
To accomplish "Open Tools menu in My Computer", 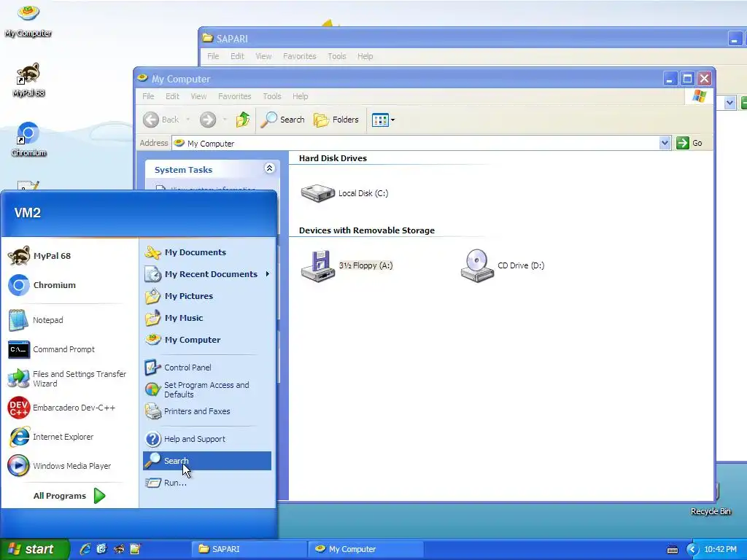I will point(272,96).
